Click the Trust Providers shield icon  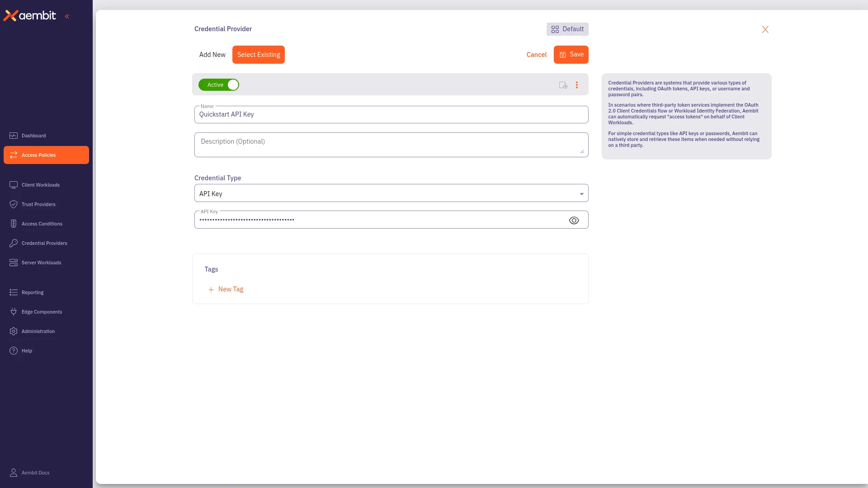(x=14, y=204)
